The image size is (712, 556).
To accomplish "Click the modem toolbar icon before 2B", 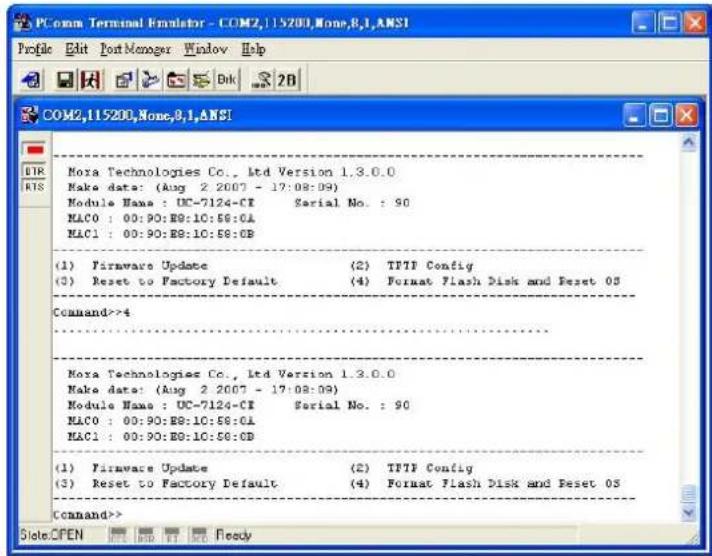I will (x=262, y=80).
